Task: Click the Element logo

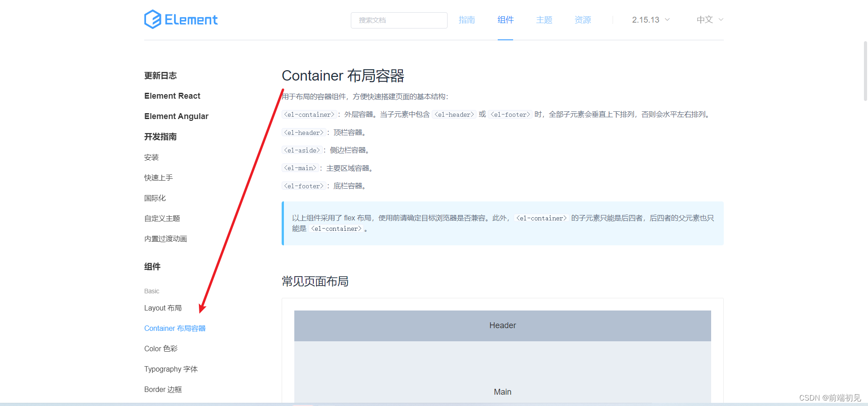Action: [x=181, y=19]
